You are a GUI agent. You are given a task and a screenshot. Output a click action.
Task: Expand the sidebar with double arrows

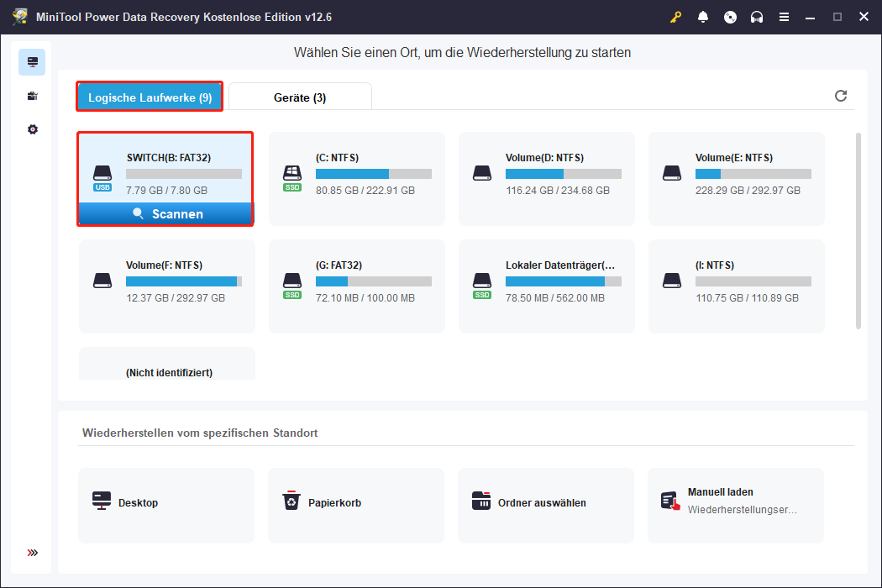[x=32, y=553]
